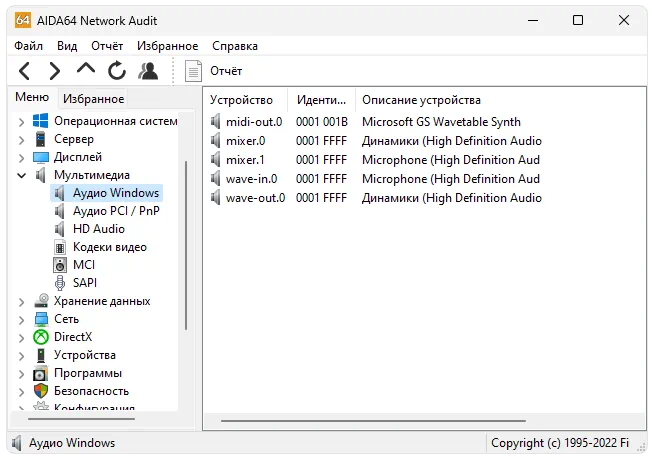Click the tree panel horizontal scrollbar
The height and width of the screenshot is (460, 652).
click(x=82, y=419)
